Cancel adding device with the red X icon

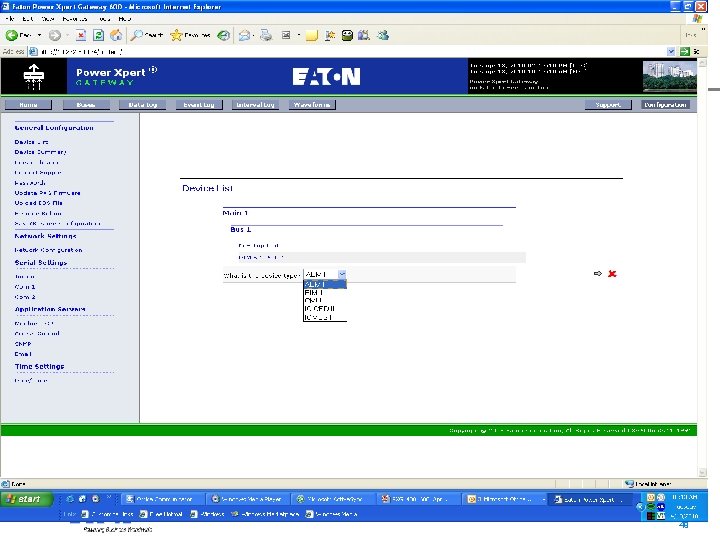612,274
